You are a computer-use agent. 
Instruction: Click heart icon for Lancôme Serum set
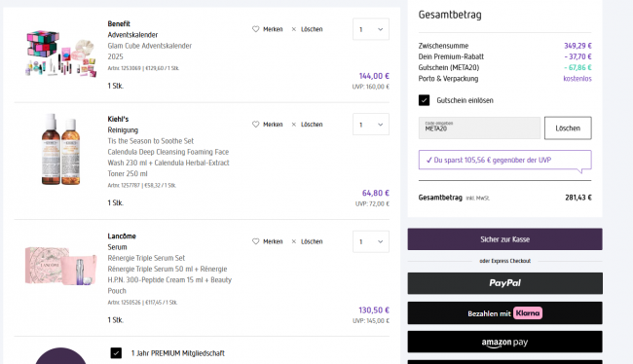click(255, 241)
